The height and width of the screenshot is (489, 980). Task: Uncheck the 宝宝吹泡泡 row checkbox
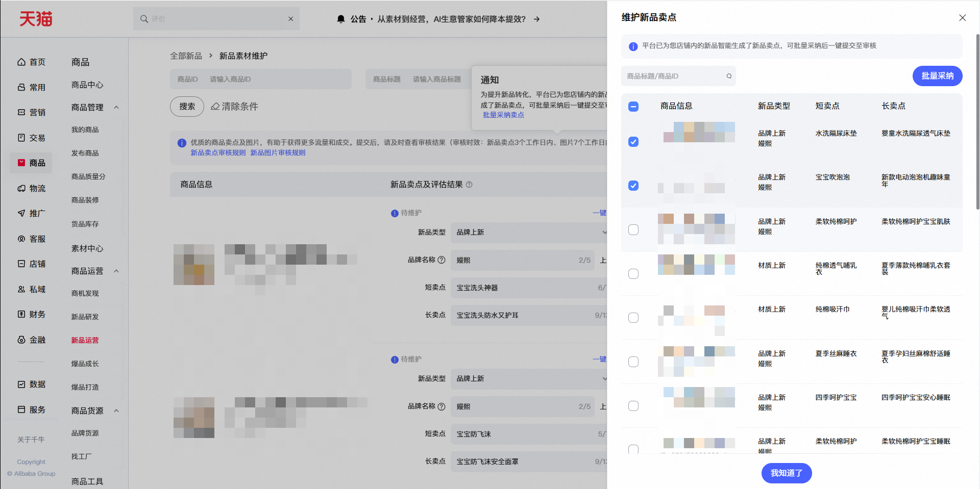633,186
